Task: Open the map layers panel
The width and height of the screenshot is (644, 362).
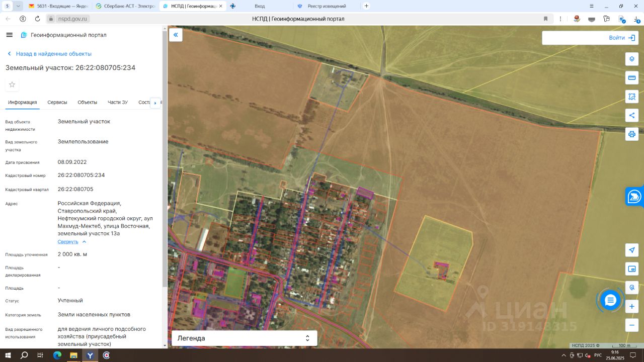Action: coord(632,59)
